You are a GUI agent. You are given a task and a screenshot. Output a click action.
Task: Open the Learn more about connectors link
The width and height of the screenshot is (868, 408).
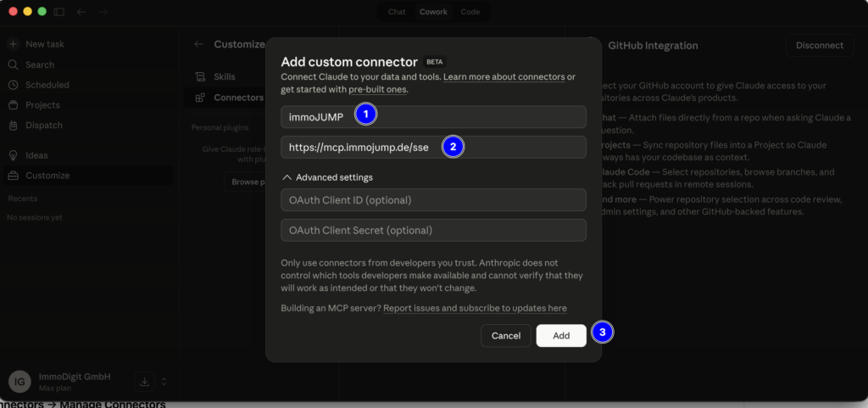[x=504, y=77]
